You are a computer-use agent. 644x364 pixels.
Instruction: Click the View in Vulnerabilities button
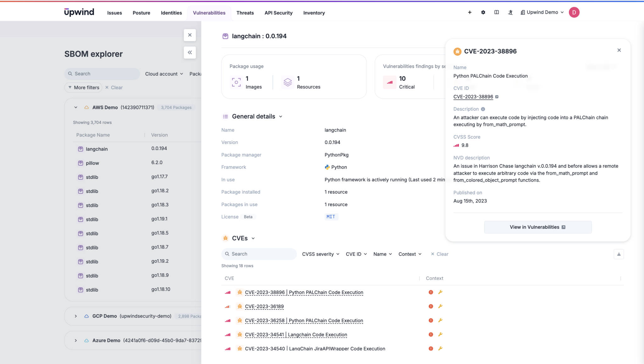[x=537, y=227]
